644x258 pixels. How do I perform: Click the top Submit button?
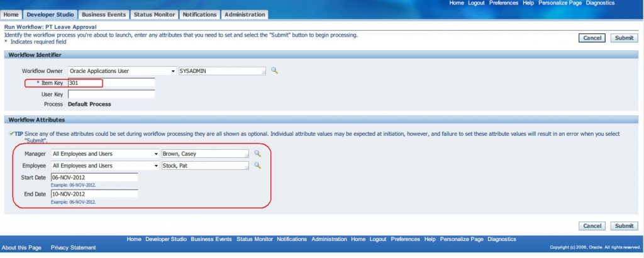[625, 38]
